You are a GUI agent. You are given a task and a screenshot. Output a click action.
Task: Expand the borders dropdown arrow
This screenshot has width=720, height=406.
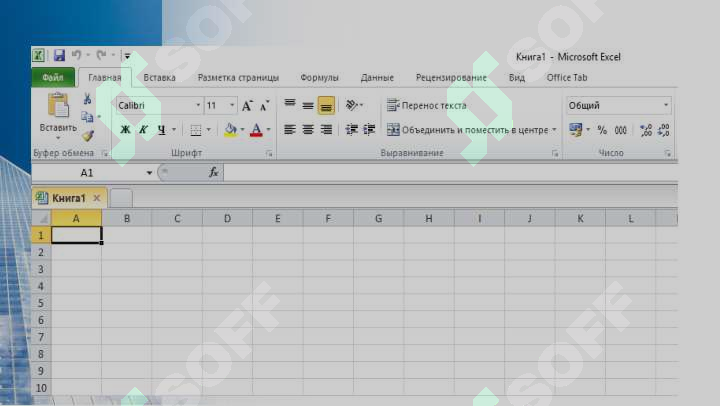208,130
